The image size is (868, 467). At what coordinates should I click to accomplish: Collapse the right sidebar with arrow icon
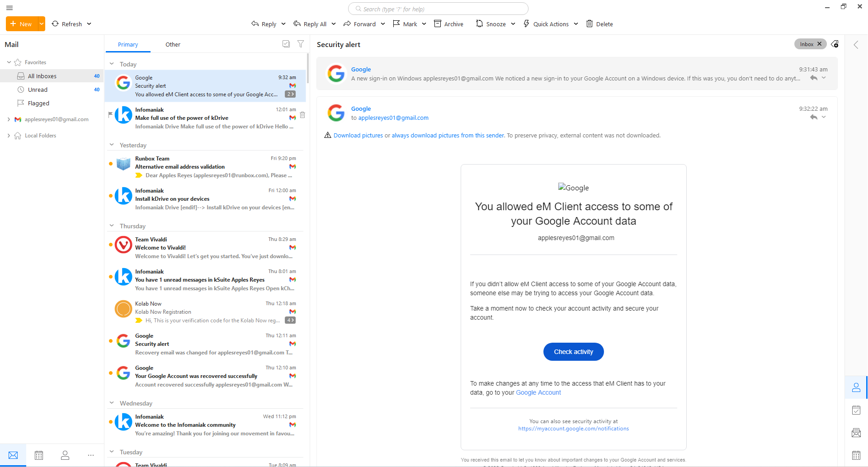(856, 44)
